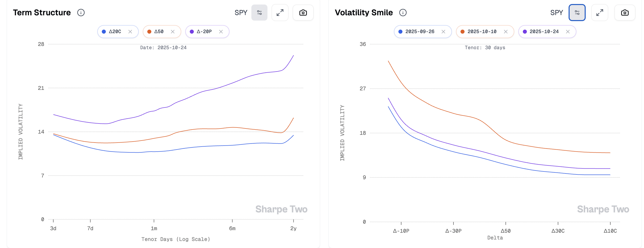Click SPY ticker label in Volatility Smile
Viewport: 644px width, 248px height.
point(557,13)
